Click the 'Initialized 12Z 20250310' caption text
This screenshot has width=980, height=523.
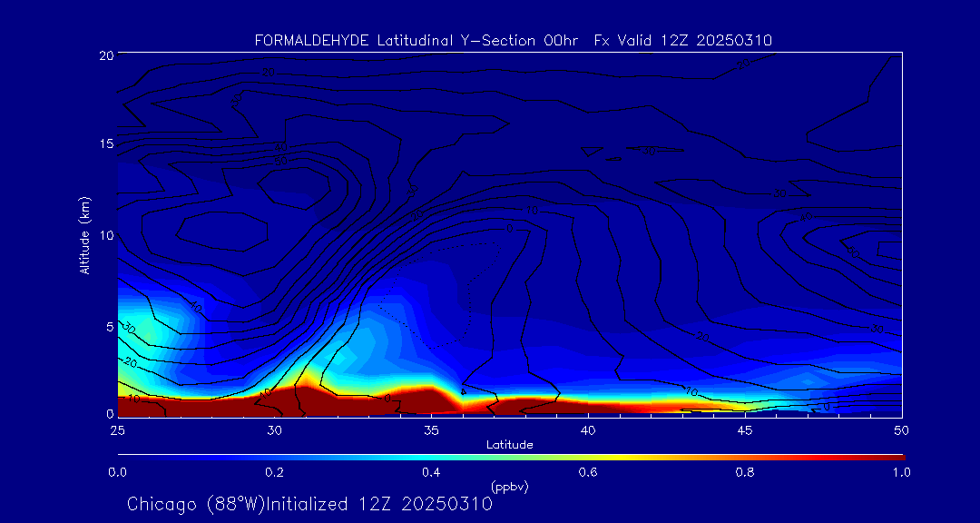(x=379, y=504)
